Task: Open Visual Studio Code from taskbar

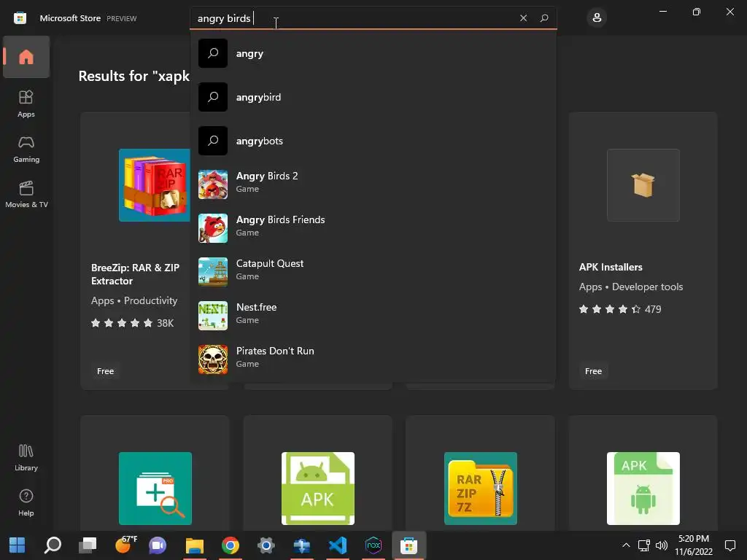Action: 337,545
